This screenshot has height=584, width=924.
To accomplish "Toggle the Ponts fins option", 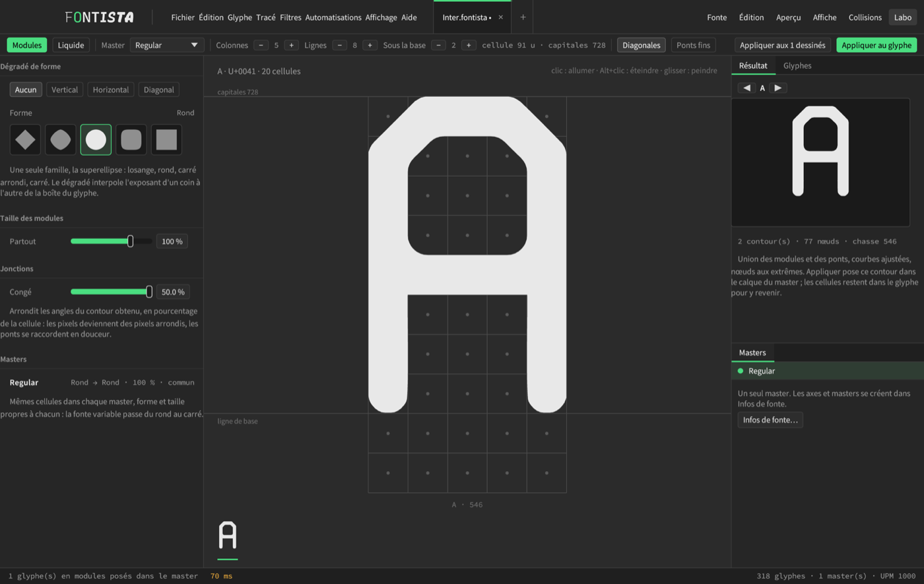I will (x=693, y=45).
